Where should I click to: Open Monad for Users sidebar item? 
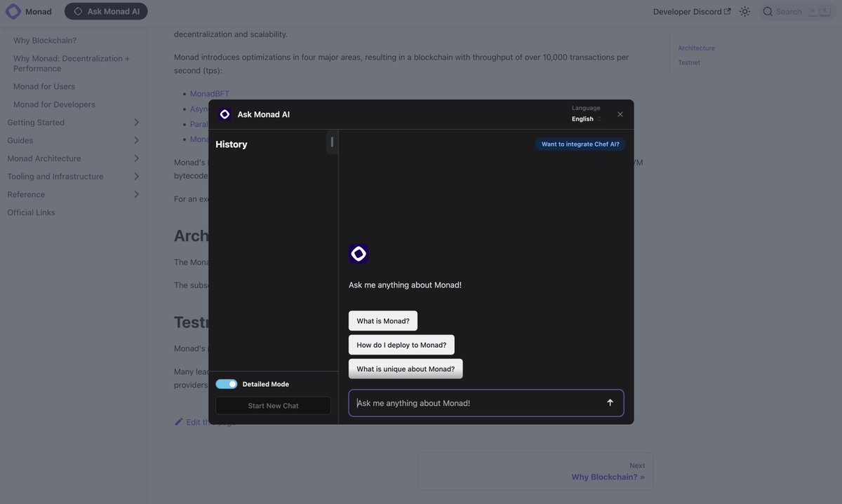coord(44,87)
